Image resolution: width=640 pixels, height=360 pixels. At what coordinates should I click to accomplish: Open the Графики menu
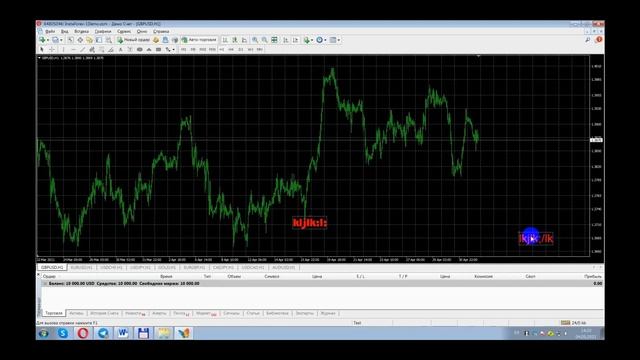point(103,31)
